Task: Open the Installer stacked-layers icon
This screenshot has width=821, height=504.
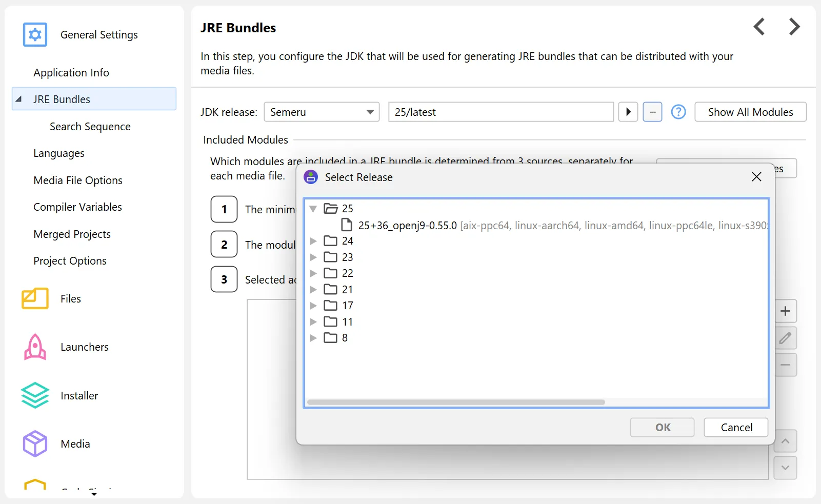Action: [34, 395]
